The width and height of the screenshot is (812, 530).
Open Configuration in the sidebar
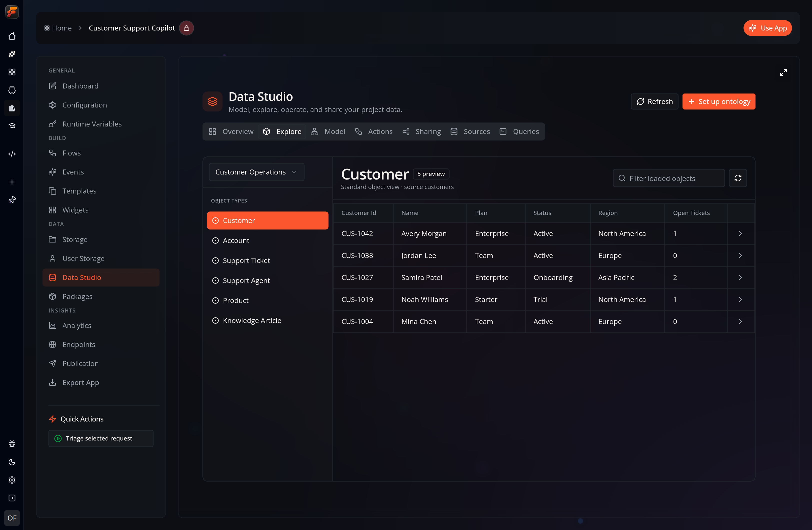click(101, 105)
